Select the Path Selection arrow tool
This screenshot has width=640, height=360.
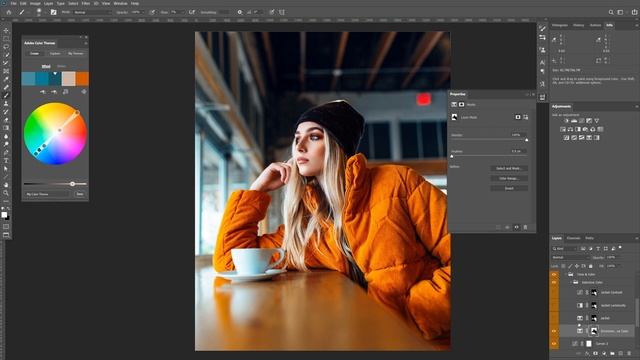click(6, 169)
